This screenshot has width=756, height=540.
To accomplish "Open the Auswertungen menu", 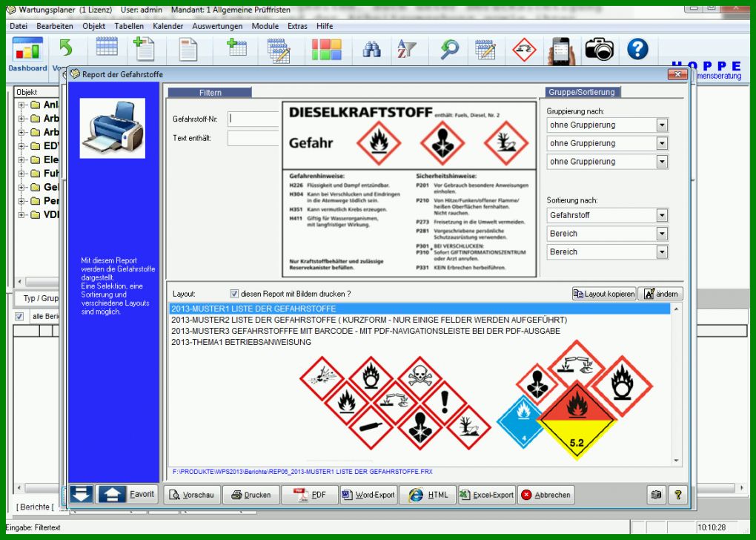I will tap(217, 26).
